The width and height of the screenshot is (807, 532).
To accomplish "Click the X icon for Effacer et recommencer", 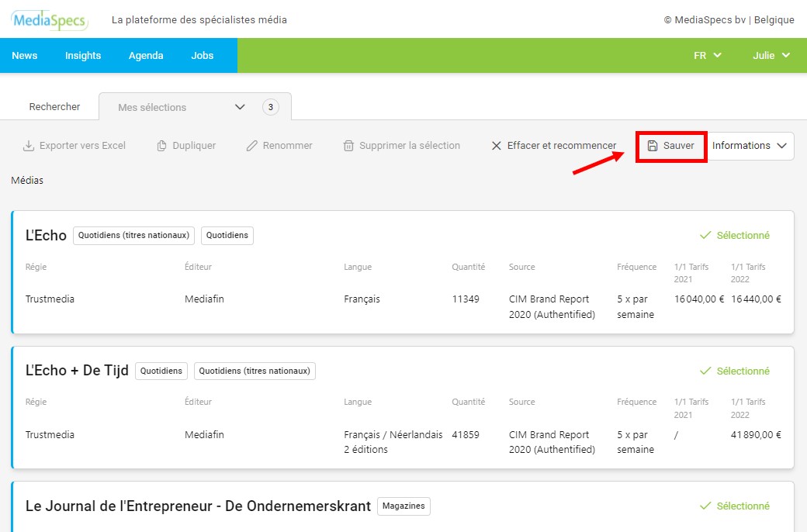I will point(497,146).
